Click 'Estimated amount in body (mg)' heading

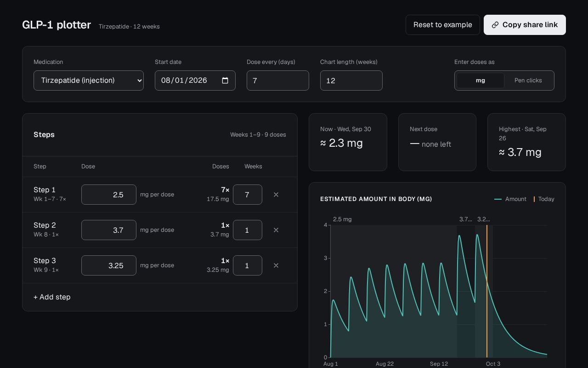376,199
